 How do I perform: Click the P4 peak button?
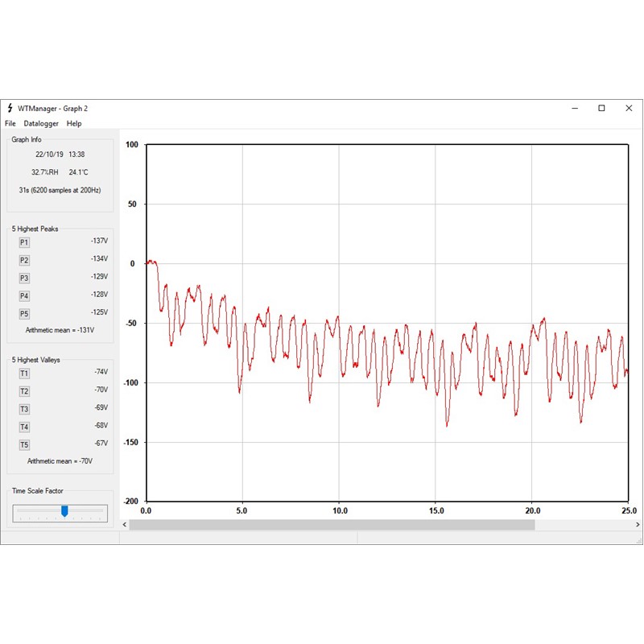24,295
